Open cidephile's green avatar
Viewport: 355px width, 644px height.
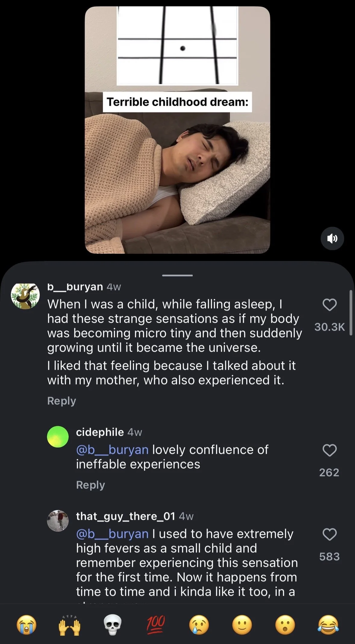[x=58, y=437]
